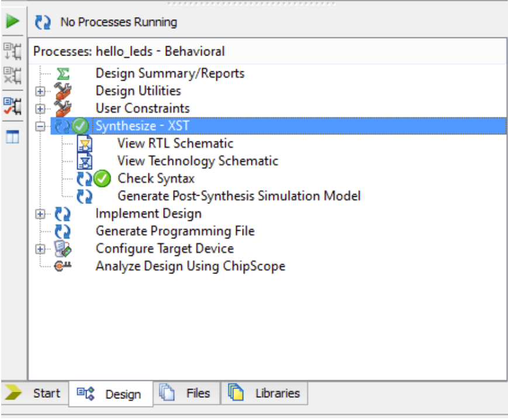508x420 pixels.
Task: Select Generate Post-Synthesis Simulation Model item
Action: tap(239, 196)
